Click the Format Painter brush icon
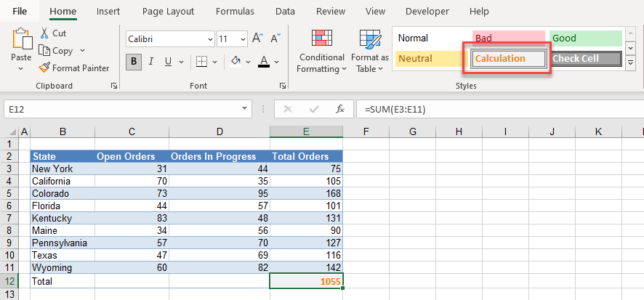 44,68
